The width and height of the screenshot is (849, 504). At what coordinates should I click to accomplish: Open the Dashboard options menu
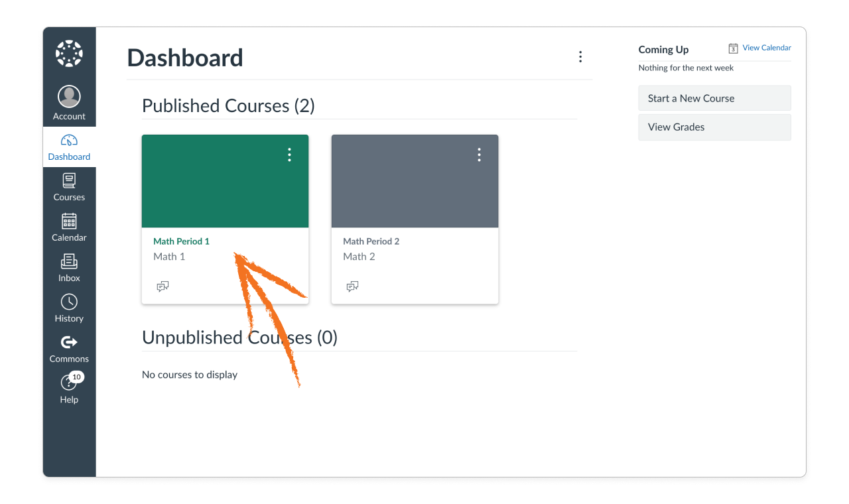tap(580, 57)
